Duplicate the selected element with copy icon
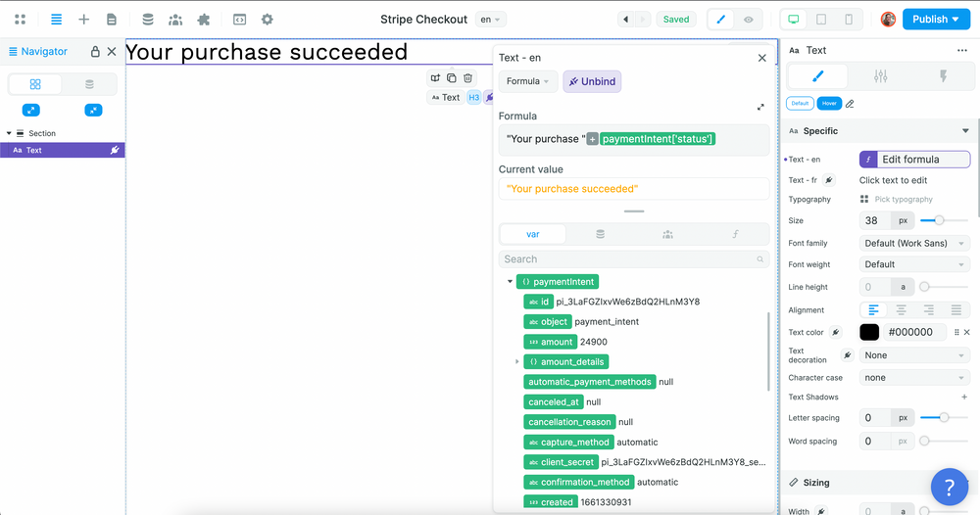This screenshot has width=980, height=515. pyautogui.click(x=452, y=78)
